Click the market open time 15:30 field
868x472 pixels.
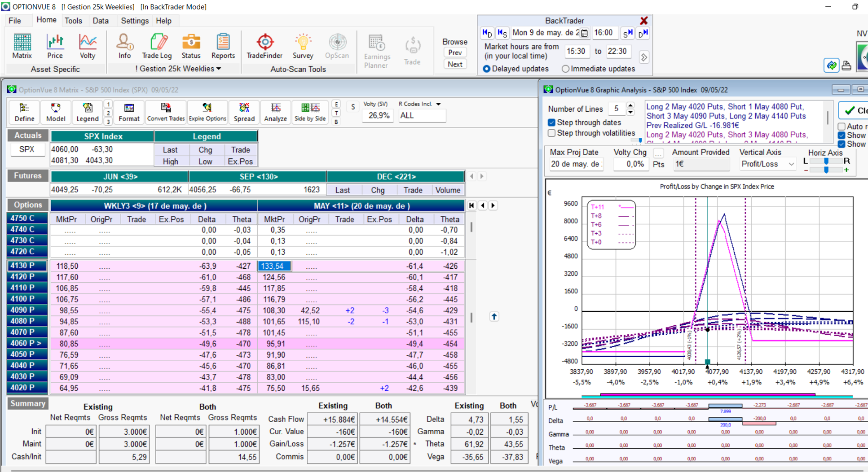point(577,51)
